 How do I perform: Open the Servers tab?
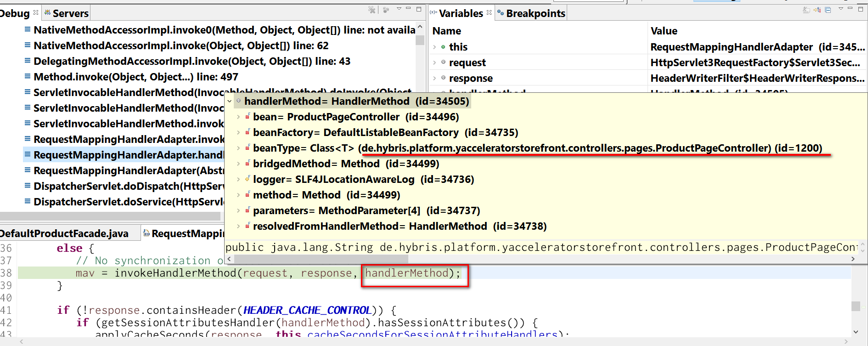click(67, 13)
